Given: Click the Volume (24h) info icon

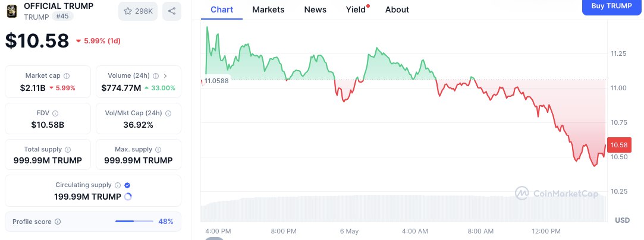Looking at the screenshot, I should coord(156,76).
